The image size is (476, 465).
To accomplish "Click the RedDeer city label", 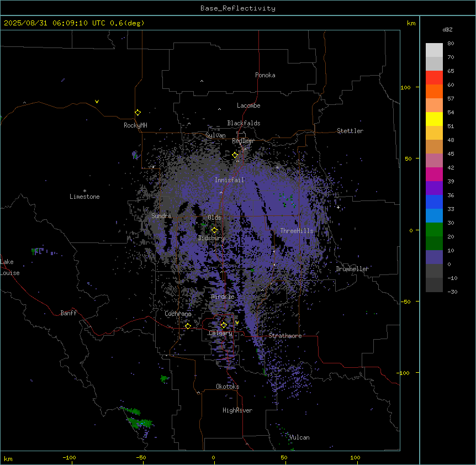I will [x=243, y=141].
